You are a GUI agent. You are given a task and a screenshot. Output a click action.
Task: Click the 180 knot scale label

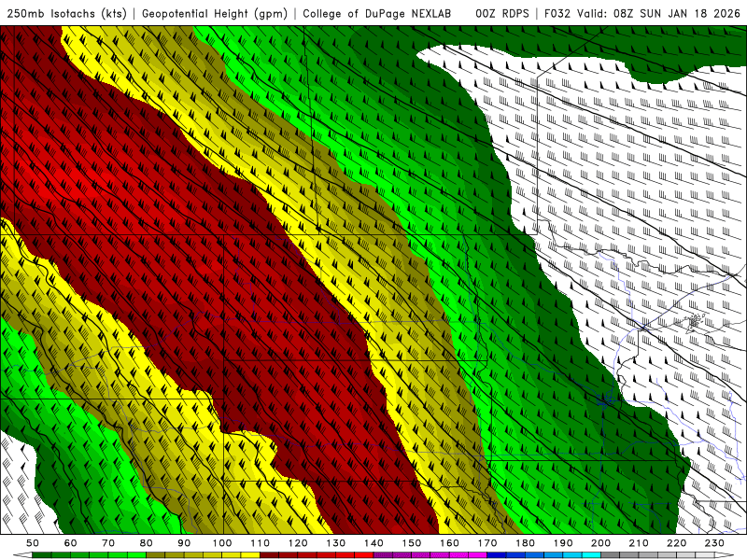(x=525, y=543)
